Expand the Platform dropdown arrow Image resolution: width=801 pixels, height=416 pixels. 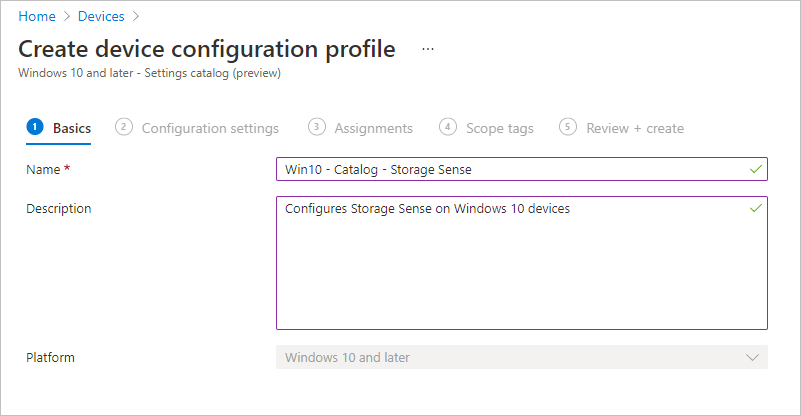753,357
